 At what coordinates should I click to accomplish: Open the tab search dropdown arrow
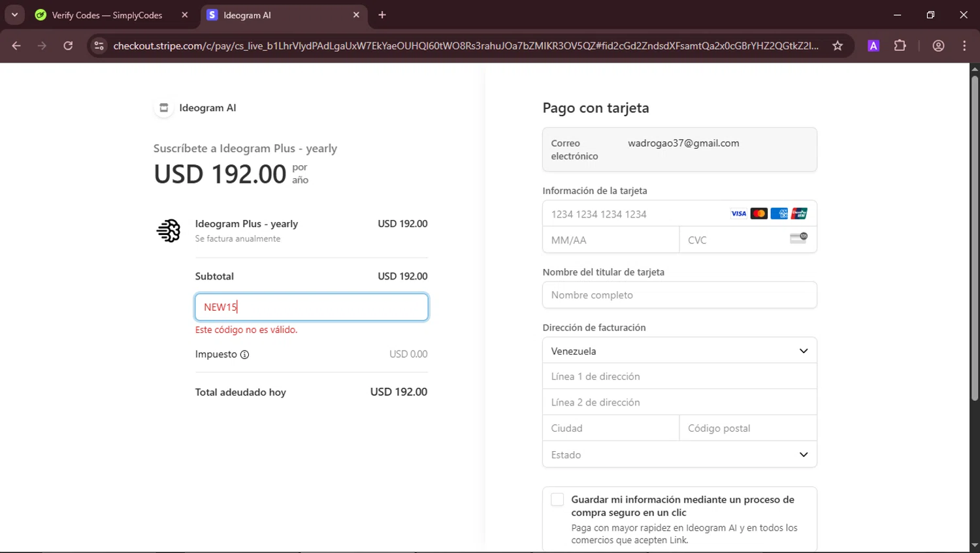14,14
